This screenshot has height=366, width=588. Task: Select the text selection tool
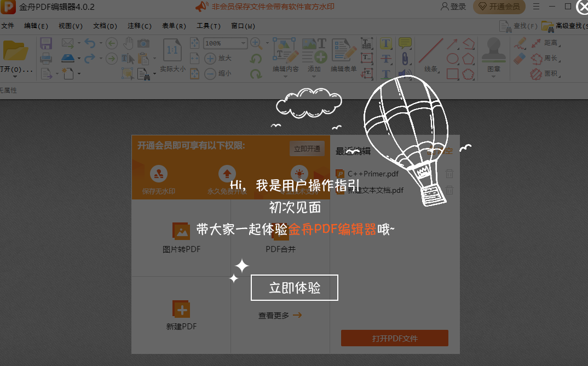128,59
